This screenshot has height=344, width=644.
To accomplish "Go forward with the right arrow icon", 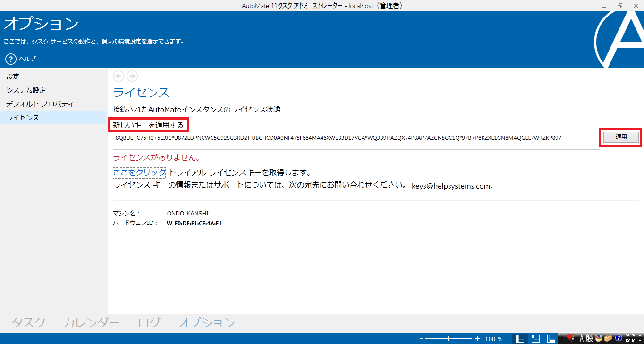I will pos(132,76).
